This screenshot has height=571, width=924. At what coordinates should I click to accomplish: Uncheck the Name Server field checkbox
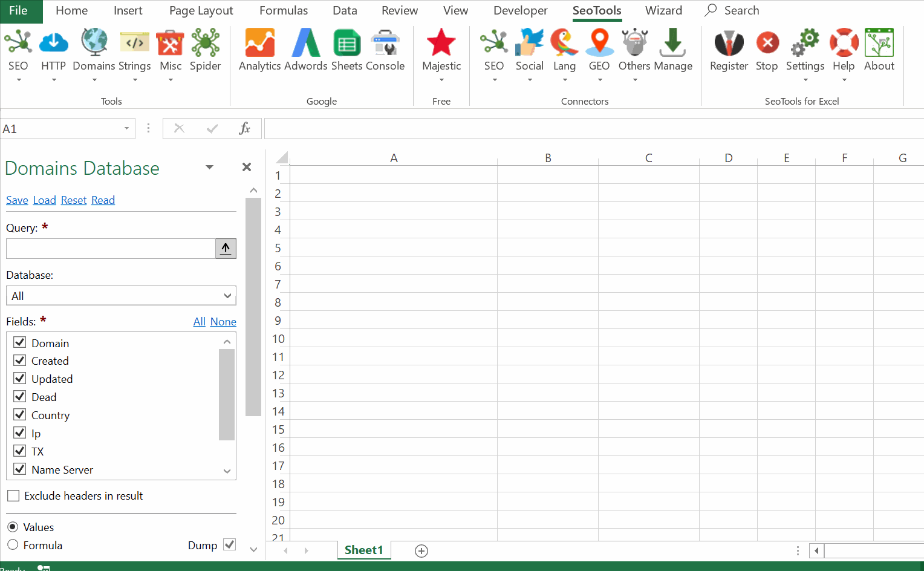click(x=20, y=469)
